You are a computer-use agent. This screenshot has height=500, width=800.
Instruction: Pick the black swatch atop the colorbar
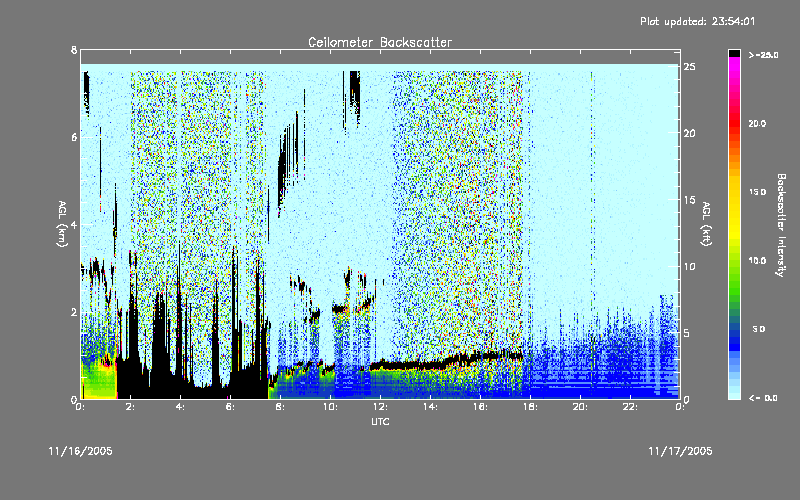[x=734, y=53]
